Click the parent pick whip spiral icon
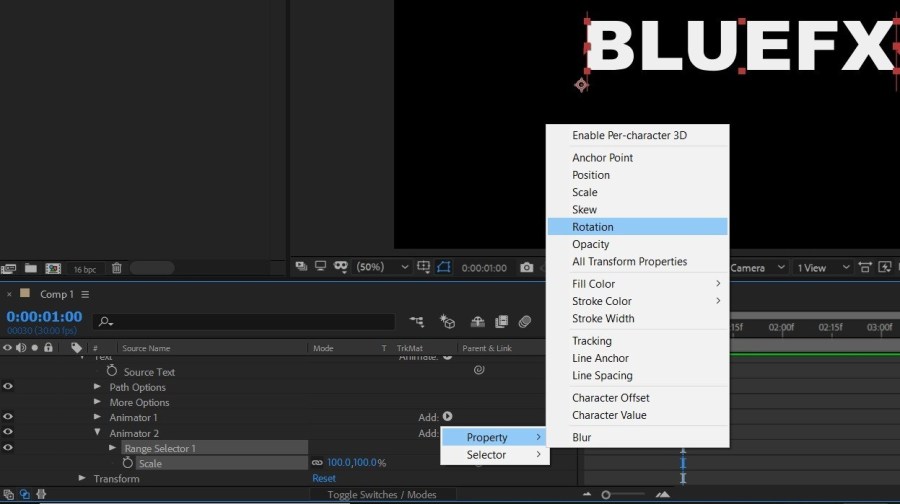This screenshot has width=900, height=504. pyautogui.click(x=479, y=370)
